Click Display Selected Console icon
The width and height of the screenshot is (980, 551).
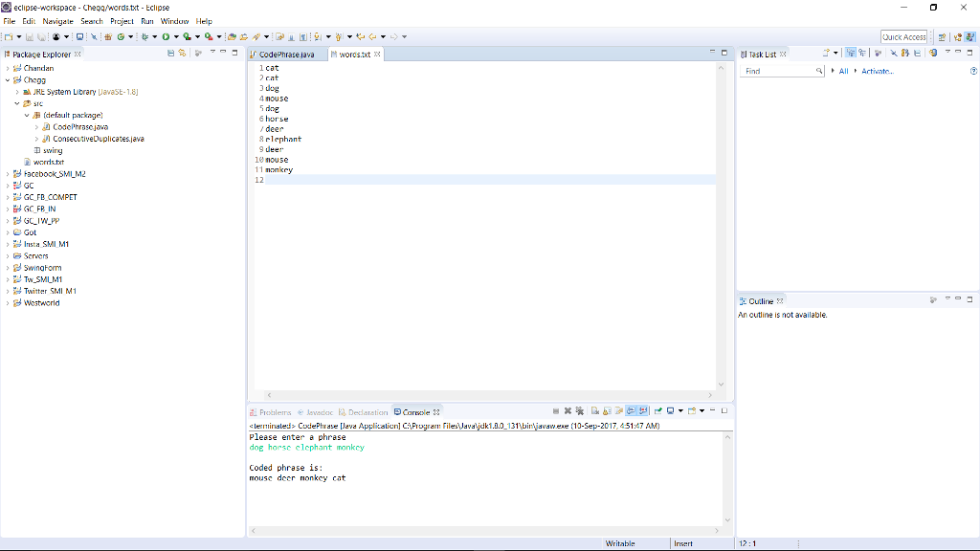(670, 411)
